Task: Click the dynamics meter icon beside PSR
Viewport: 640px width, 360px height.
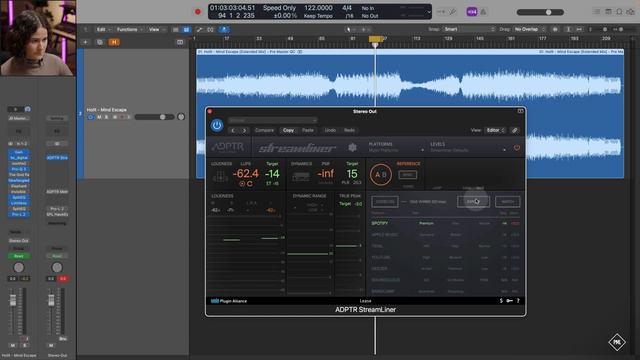Action: click(x=301, y=176)
